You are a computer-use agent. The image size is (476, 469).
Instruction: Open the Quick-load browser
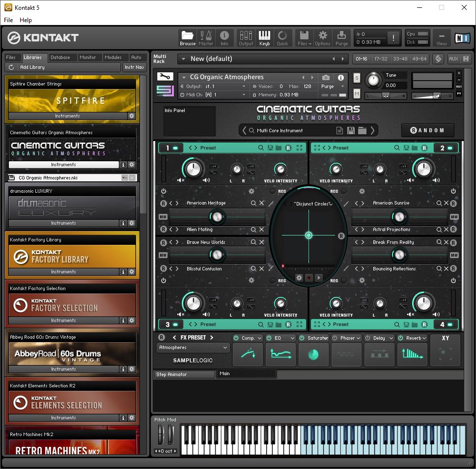pos(282,38)
